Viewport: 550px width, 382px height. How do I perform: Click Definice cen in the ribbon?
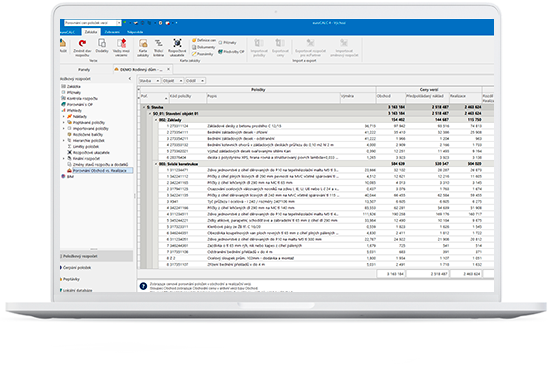click(204, 41)
